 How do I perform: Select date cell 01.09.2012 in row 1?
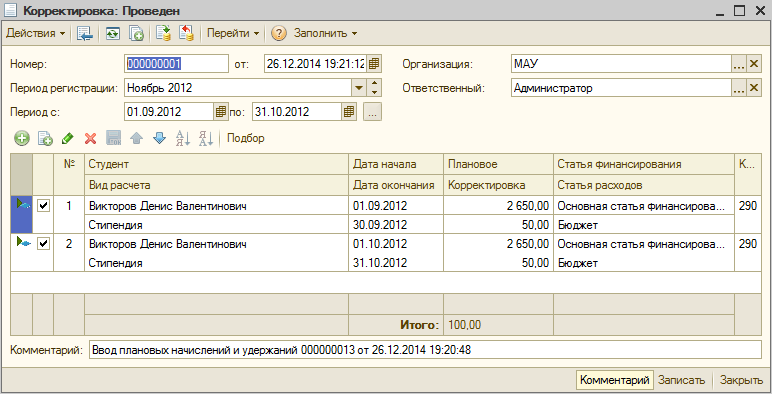tap(396, 206)
